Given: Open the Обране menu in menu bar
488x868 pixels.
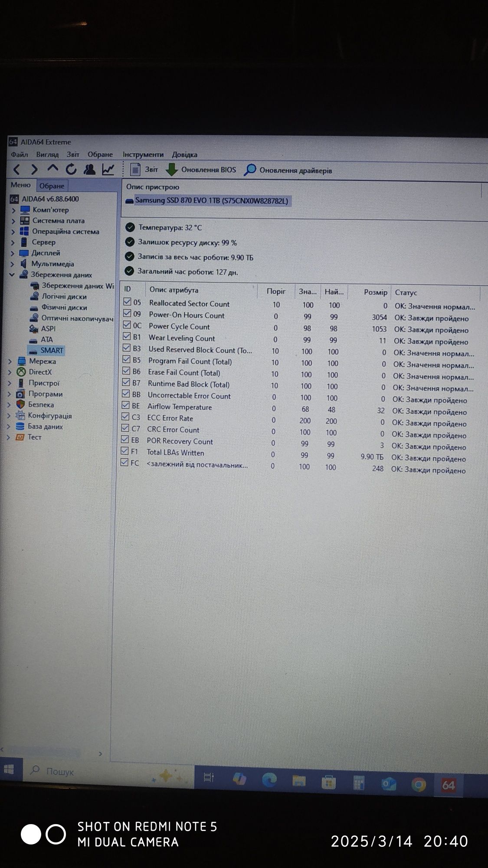Looking at the screenshot, I should click(100, 155).
